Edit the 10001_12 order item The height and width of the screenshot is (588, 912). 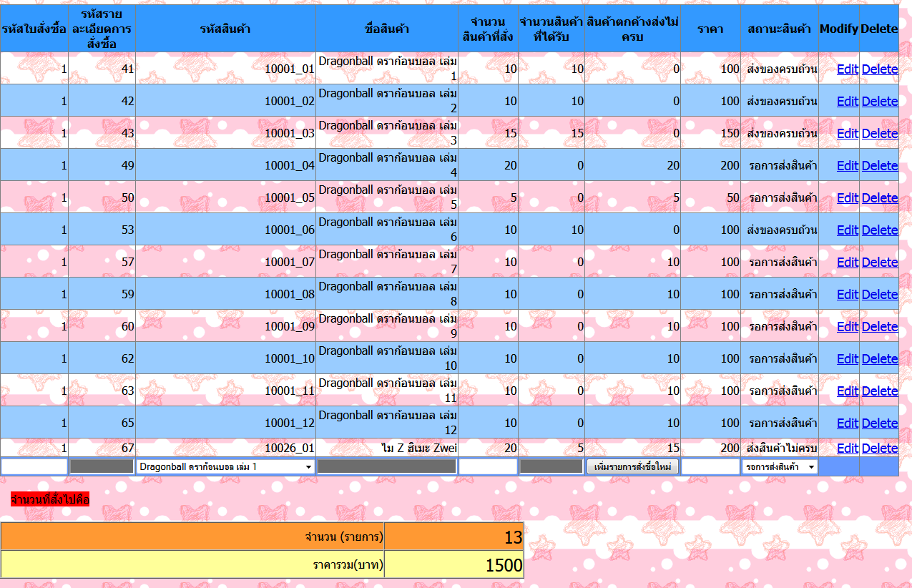(x=848, y=423)
